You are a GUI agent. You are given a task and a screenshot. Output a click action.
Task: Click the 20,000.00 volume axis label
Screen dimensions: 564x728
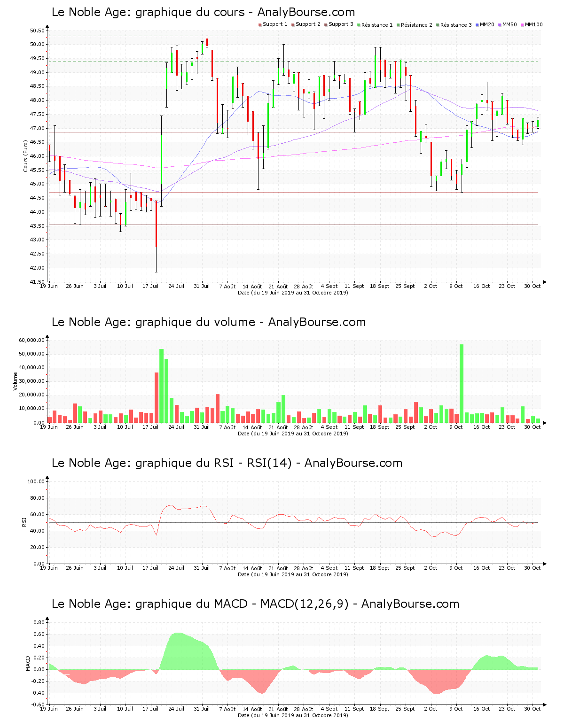coord(32,395)
